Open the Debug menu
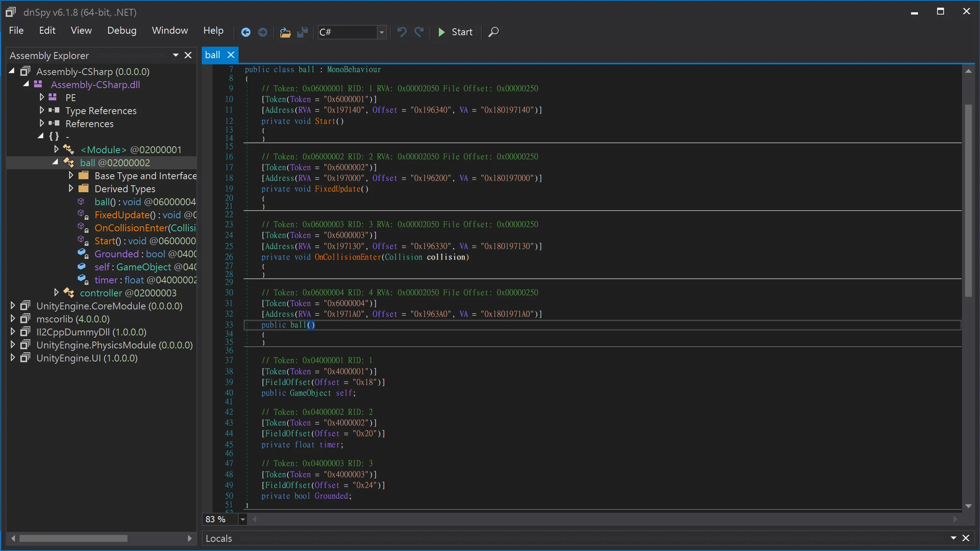The height and width of the screenshot is (551, 980). (122, 31)
